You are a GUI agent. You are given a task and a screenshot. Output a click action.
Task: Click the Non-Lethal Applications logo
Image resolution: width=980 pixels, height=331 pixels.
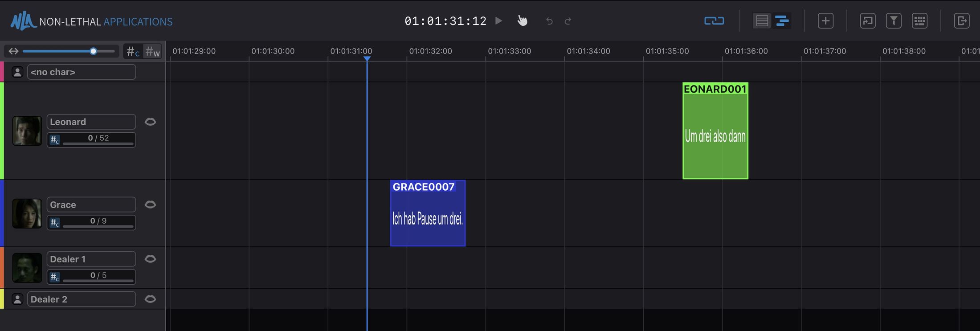click(91, 21)
